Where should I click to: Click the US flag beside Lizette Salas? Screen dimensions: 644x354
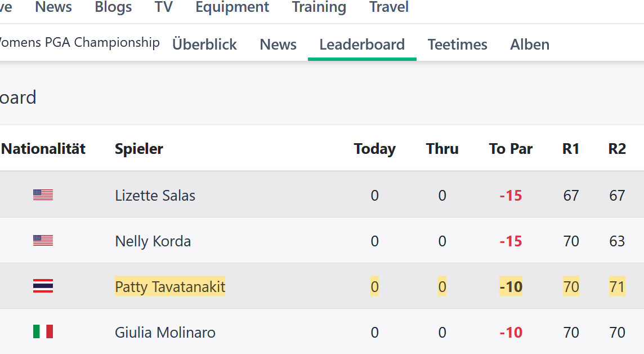[x=43, y=195]
